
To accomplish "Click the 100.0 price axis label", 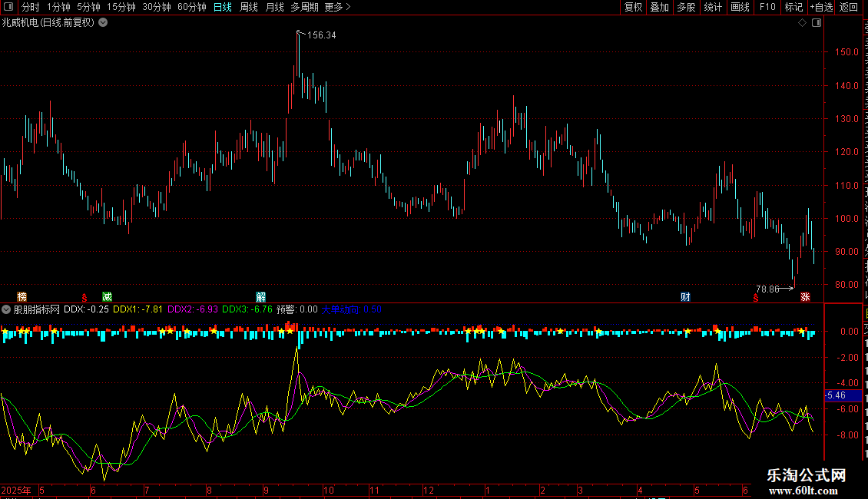I will (x=846, y=219).
